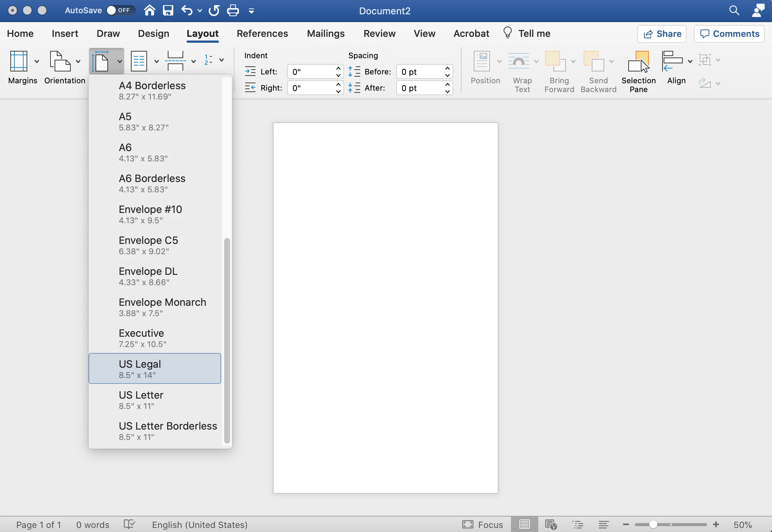Expand the Line Numbers dropdown
This screenshot has width=772, height=532.
click(222, 60)
